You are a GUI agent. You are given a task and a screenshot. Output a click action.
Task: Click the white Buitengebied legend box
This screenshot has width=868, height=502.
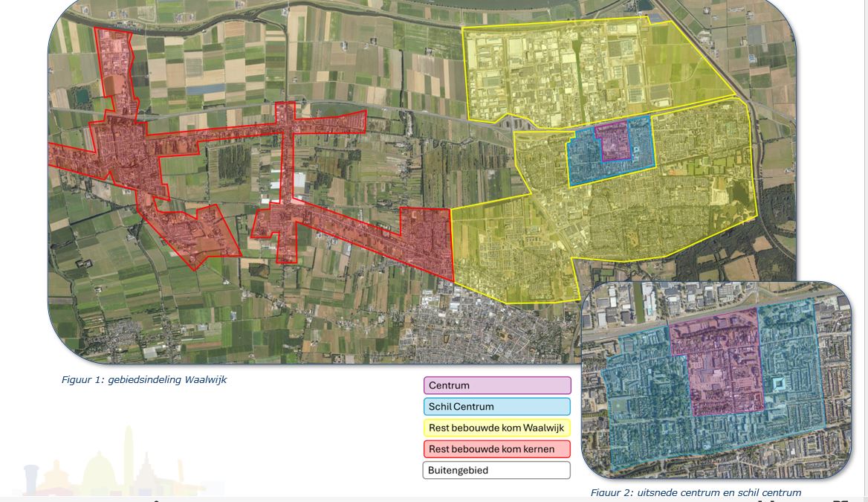tap(497, 470)
